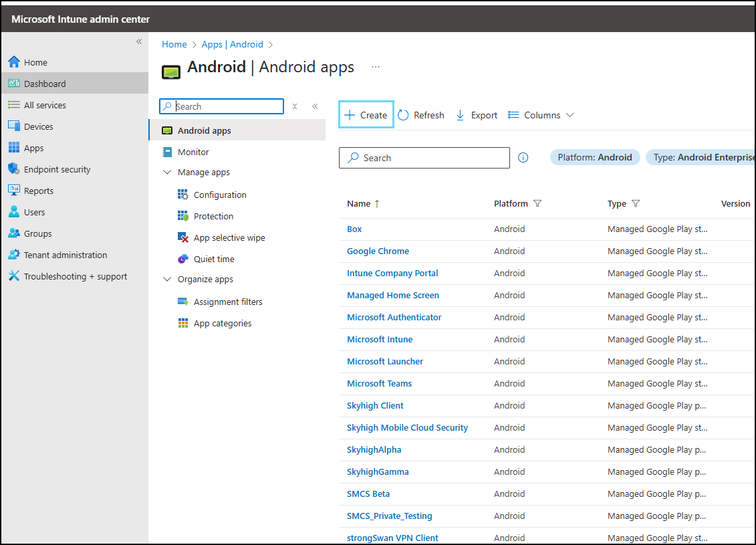
Task: Select Configuration under Manage apps
Action: (220, 195)
